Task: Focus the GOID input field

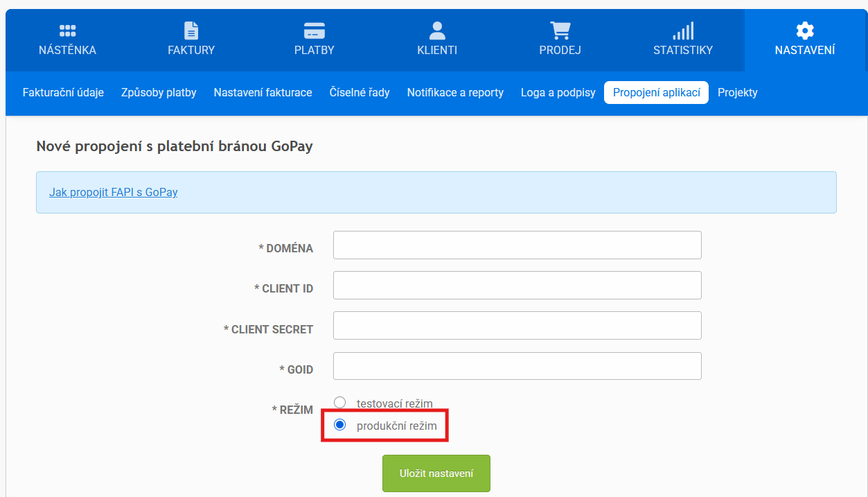Action: pos(517,366)
